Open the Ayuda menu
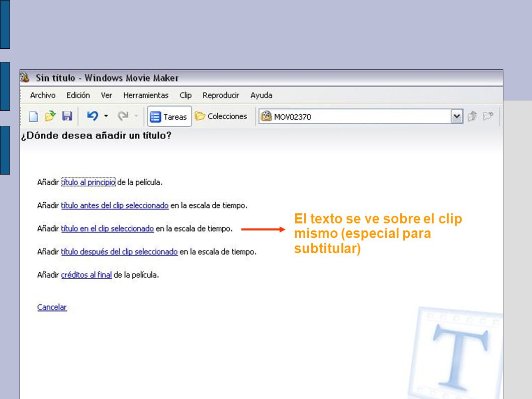Screen dimensions: 532x399 click(x=261, y=96)
